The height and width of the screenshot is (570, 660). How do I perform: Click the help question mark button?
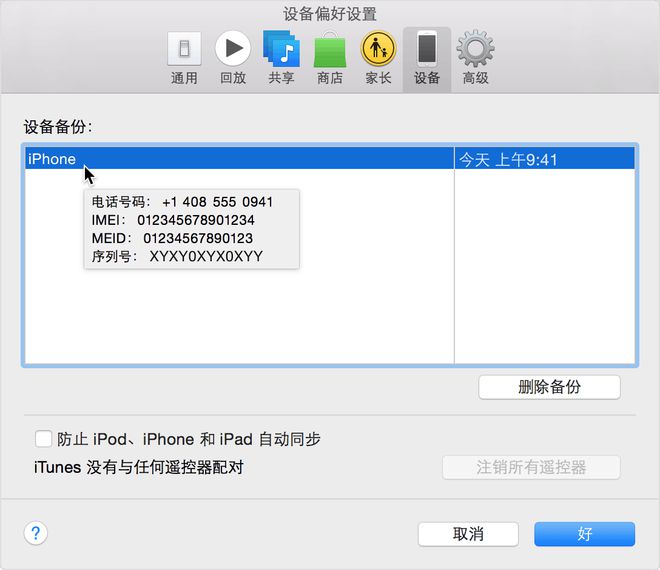coord(36,533)
